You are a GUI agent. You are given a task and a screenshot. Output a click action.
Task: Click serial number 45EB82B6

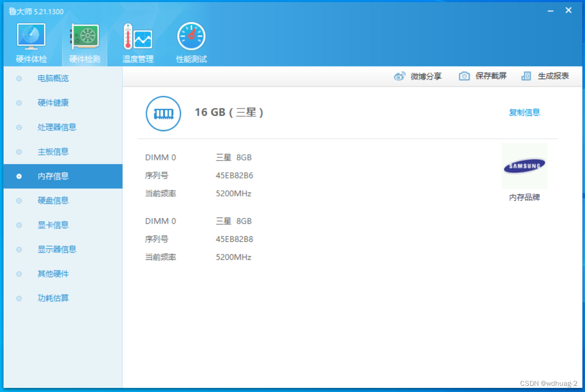coord(234,175)
